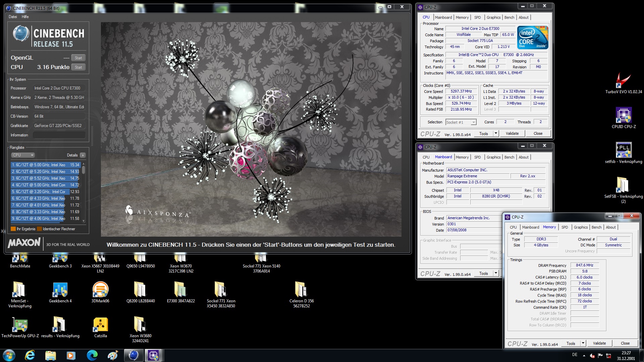The image size is (644, 362).
Task: Select ranking entry 1 scoring 15.34
Action: [46, 165]
